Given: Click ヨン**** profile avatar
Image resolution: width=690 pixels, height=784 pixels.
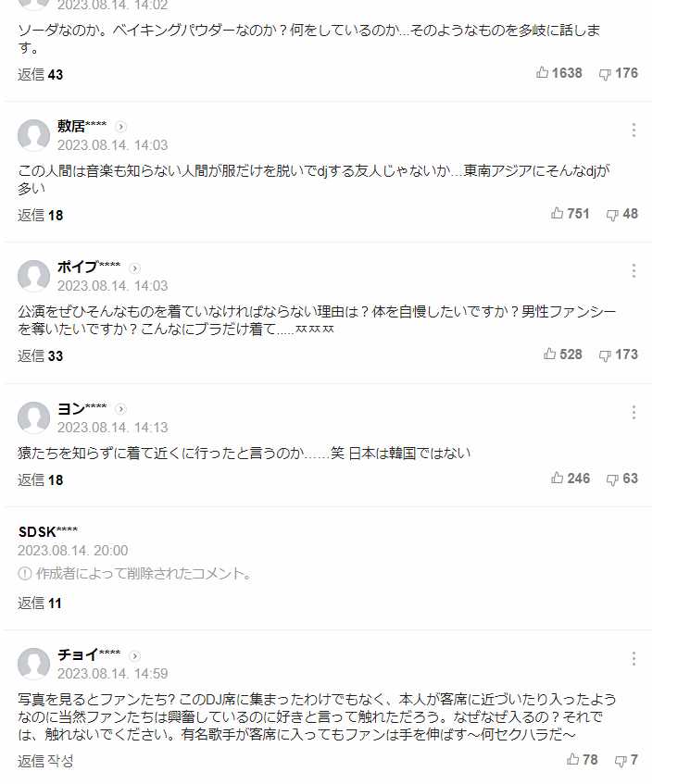Looking at the screenshot, I should [33, 417].
